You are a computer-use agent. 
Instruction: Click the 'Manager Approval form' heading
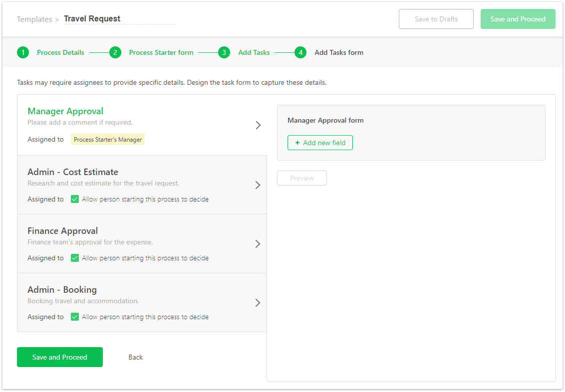click(325, 121)
